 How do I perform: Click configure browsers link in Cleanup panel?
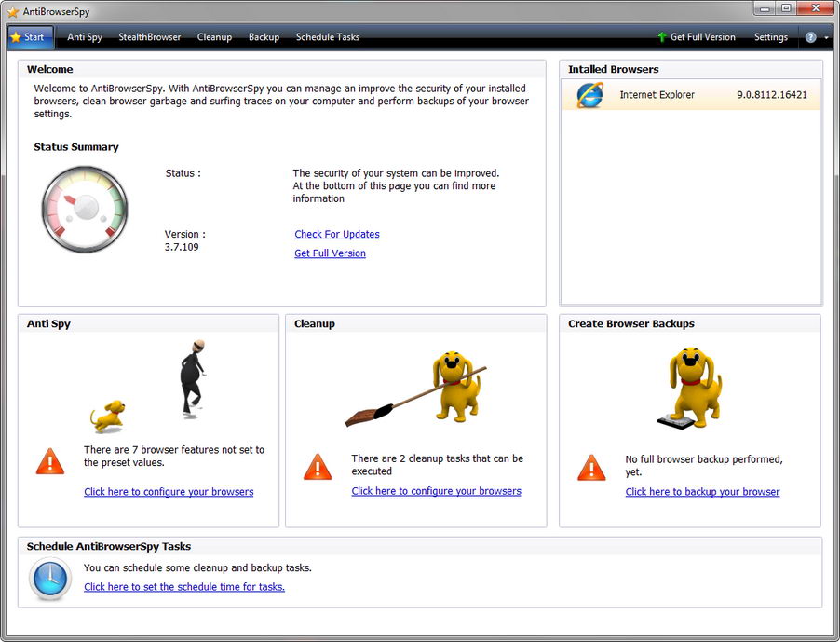tap(436, 491)
